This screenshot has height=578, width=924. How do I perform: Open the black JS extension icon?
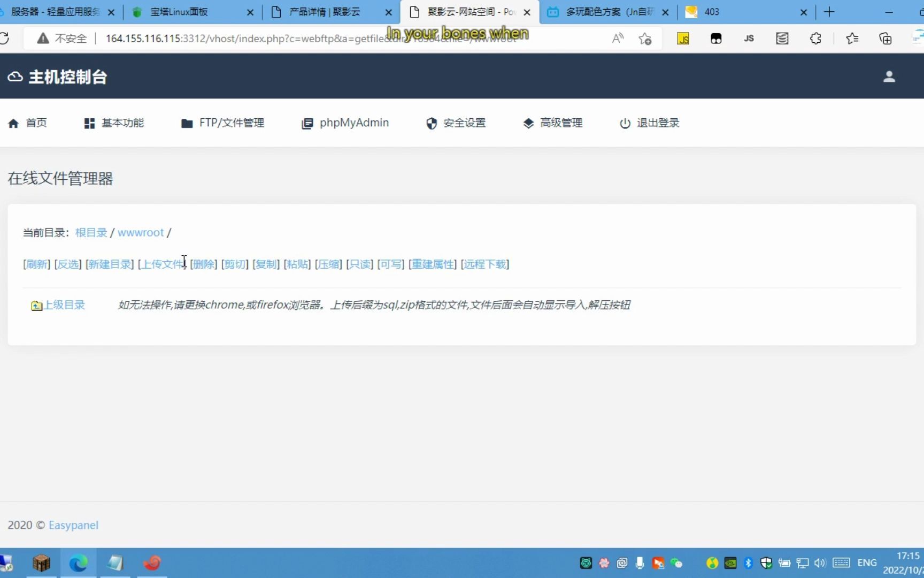pos(749,38)
